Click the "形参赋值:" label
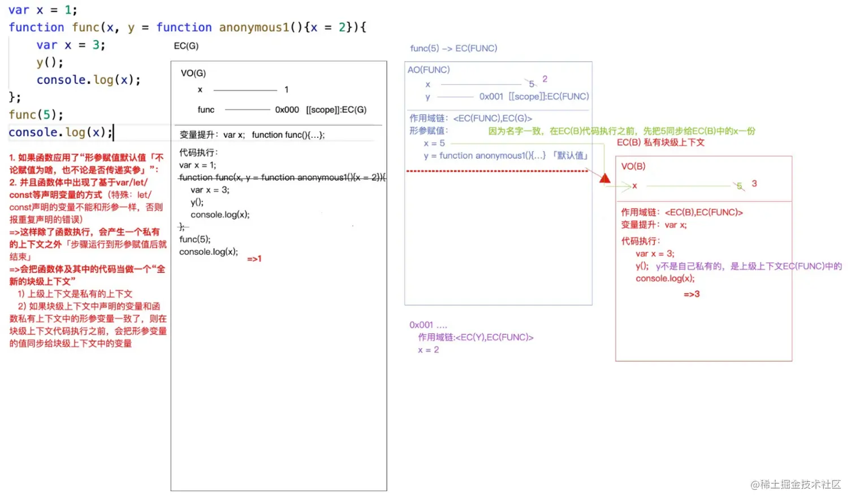 tap(429, 131)
